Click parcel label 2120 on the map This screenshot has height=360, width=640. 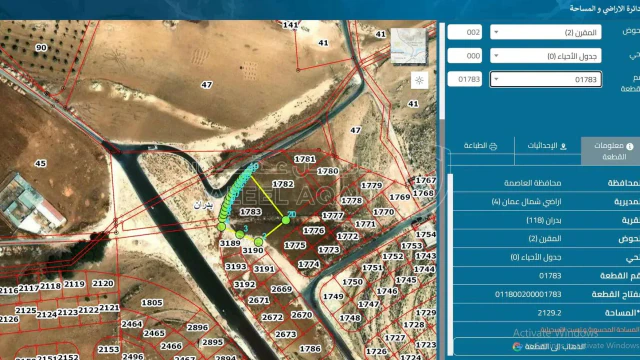[x=103, y=283]
